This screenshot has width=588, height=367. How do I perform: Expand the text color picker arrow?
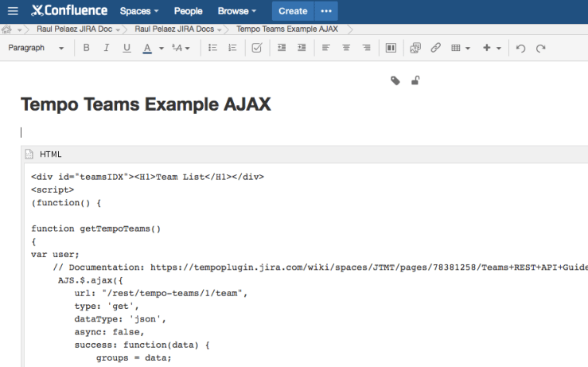click(161, 48)
